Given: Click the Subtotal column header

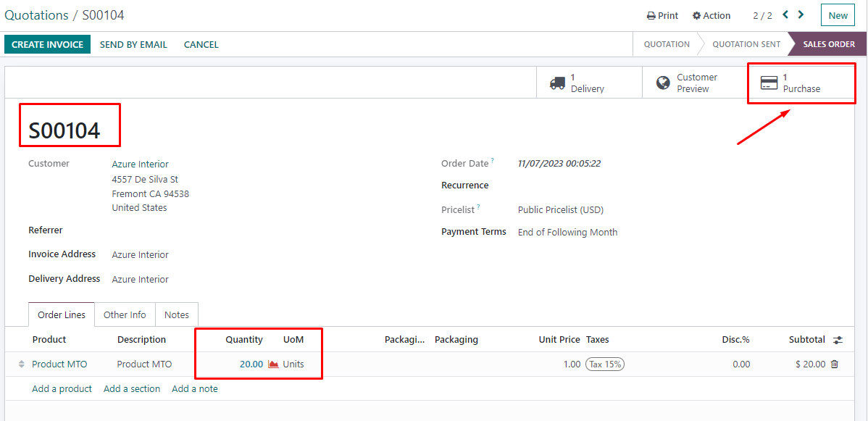Looking at the screenshot, I should (806, 340).
